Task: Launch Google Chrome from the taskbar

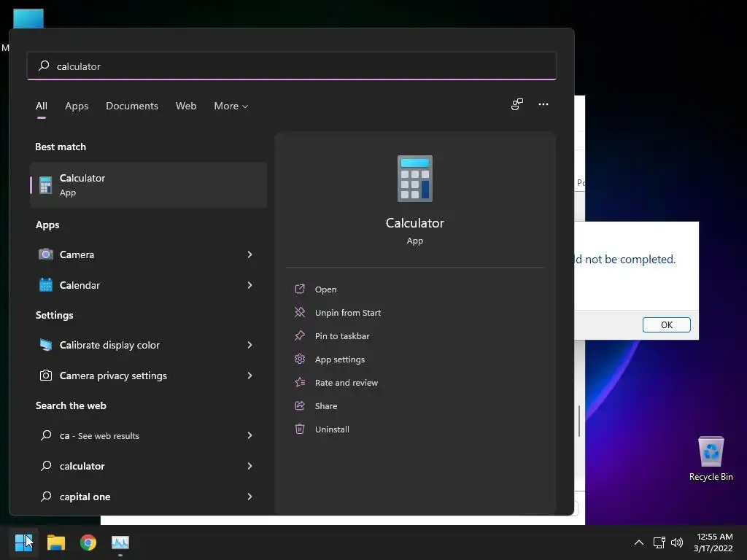Action: (x=88, y=542)
